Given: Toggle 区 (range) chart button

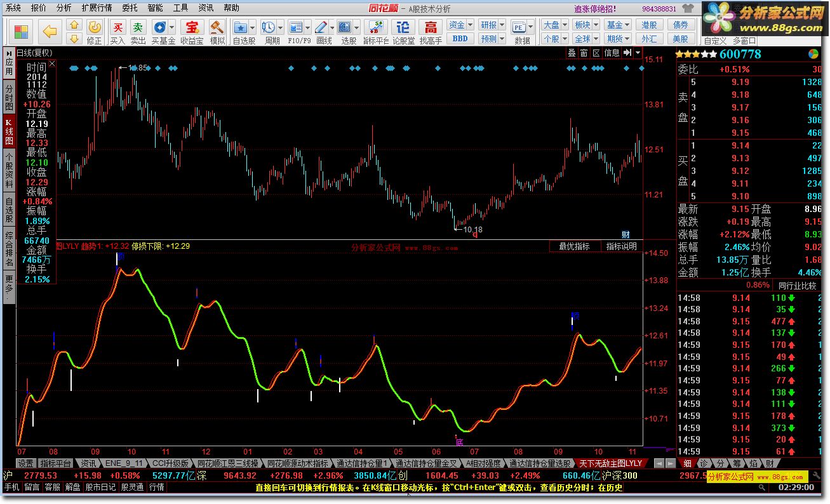Looking at the screenshot, I should click(x=596, y=53).
